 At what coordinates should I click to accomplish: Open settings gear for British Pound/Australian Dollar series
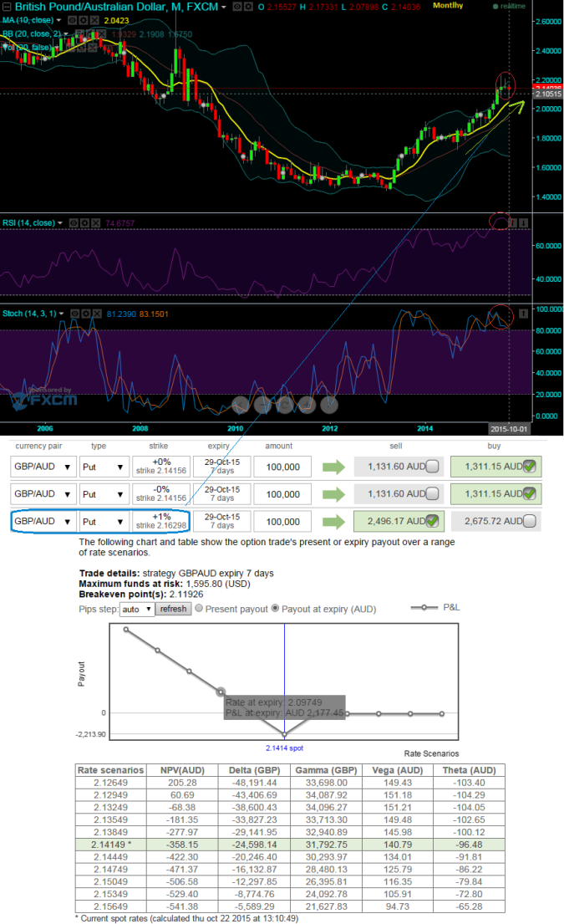[248, 7]
